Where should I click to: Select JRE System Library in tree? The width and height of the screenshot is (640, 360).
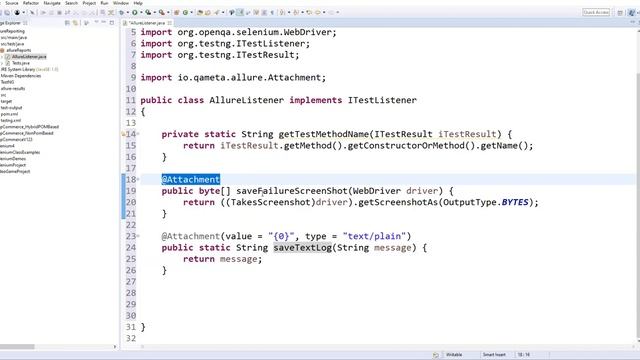click(29, 69)
